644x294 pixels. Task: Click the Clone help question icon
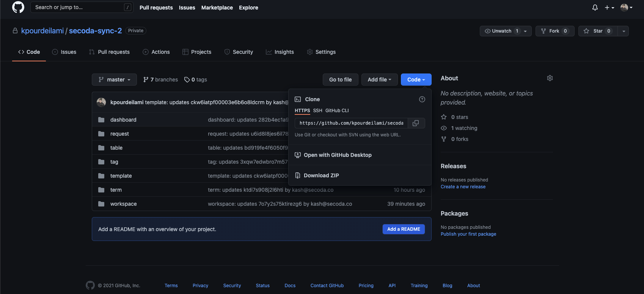point(422,99)
